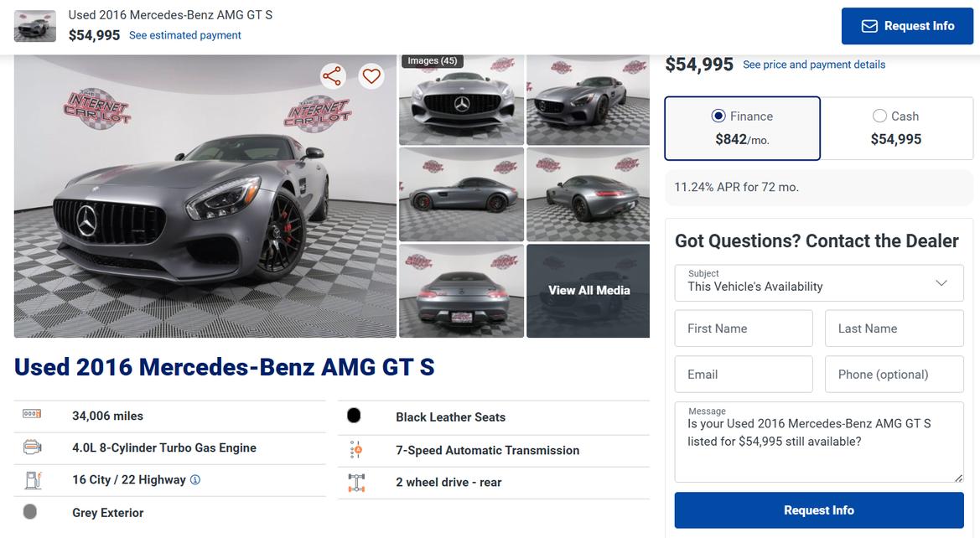Click the engine icon
Screen dimensions: 980x538
tap(32, 447)
